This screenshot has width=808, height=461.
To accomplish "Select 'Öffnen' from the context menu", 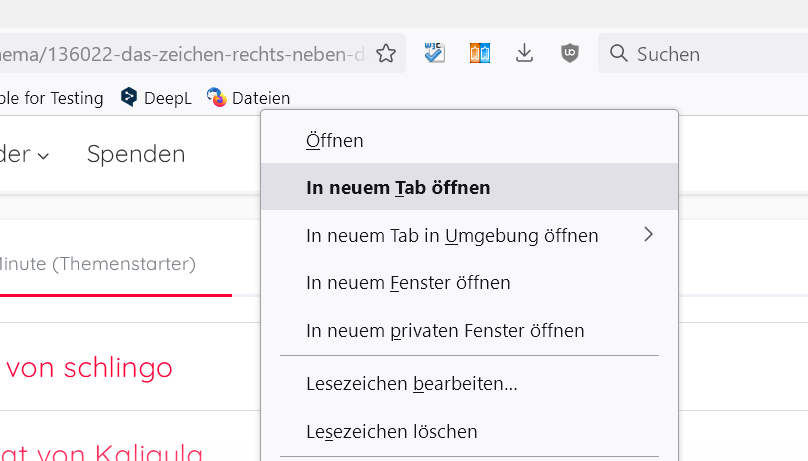I will click(x=335, y=141).
